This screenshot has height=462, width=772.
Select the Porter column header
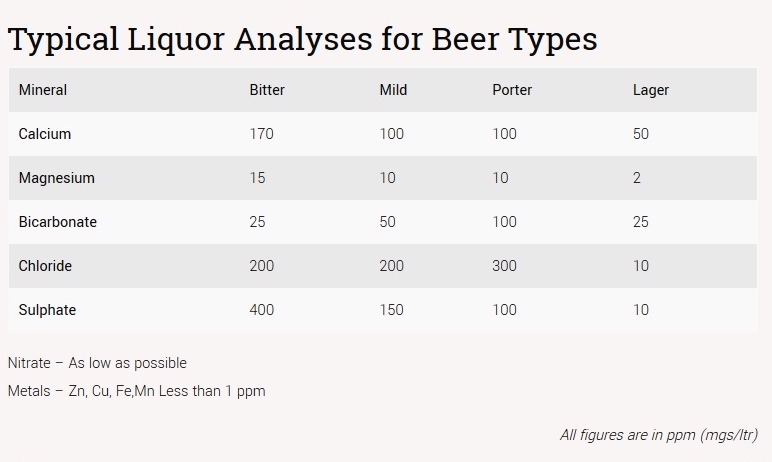512,90
